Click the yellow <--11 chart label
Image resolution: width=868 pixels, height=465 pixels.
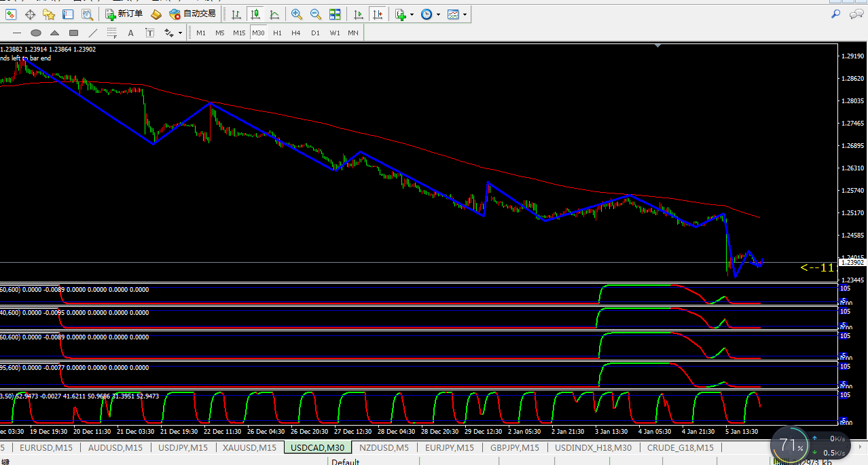(x=817, y=267)
